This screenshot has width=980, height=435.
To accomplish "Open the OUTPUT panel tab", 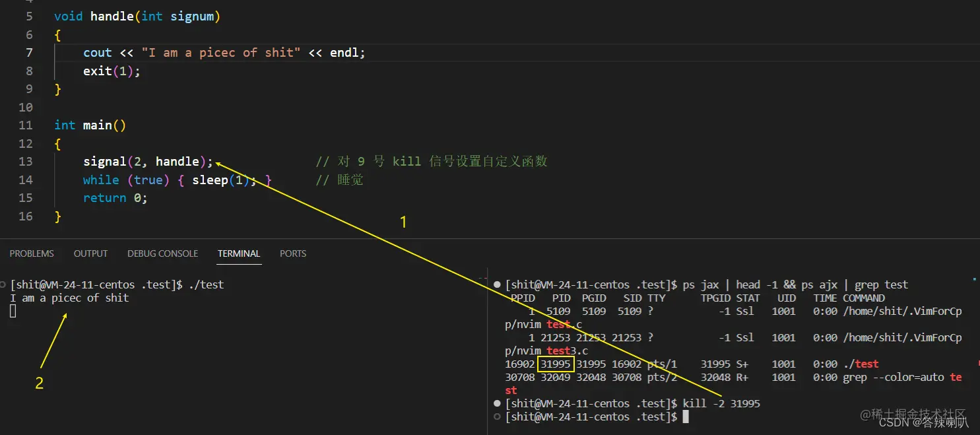I will 90,253.
